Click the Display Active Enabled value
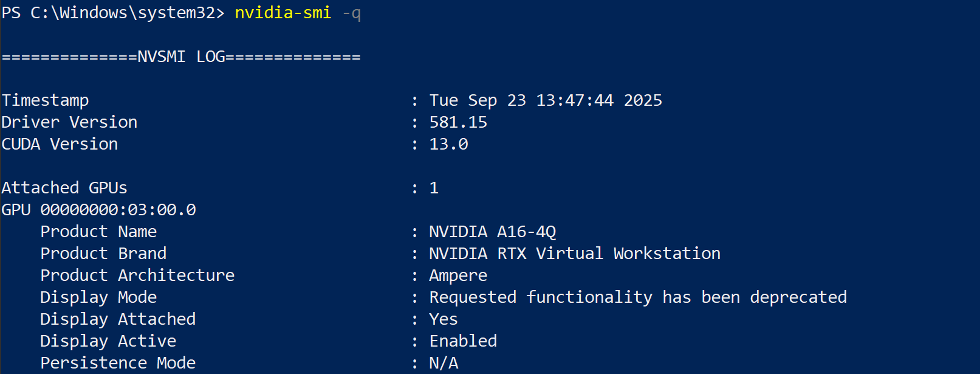980x374 pixels. [x=463, y=341]
